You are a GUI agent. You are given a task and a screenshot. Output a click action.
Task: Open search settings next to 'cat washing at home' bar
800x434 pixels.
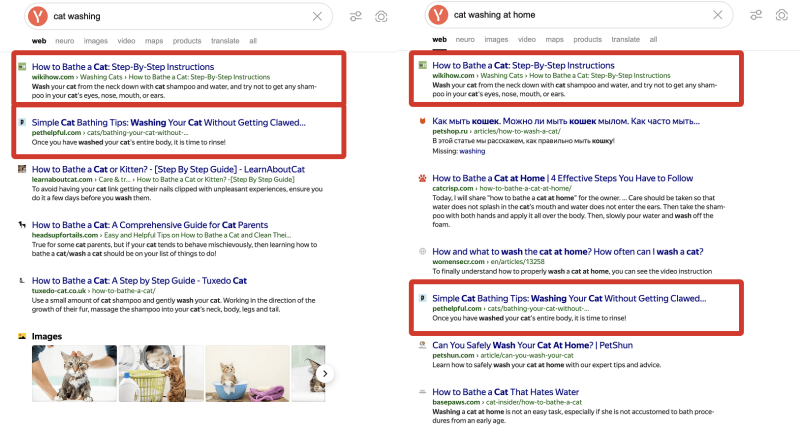[x=756, y=15]
